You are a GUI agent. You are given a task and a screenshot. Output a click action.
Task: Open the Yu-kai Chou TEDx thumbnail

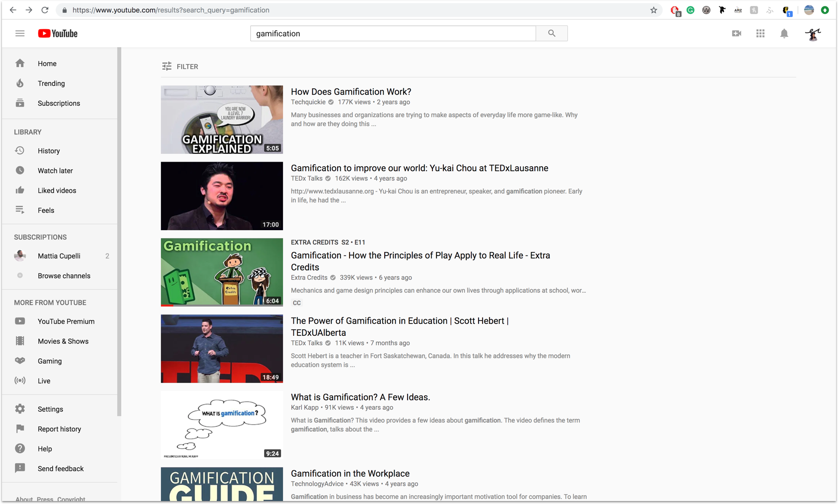[222, 196]
